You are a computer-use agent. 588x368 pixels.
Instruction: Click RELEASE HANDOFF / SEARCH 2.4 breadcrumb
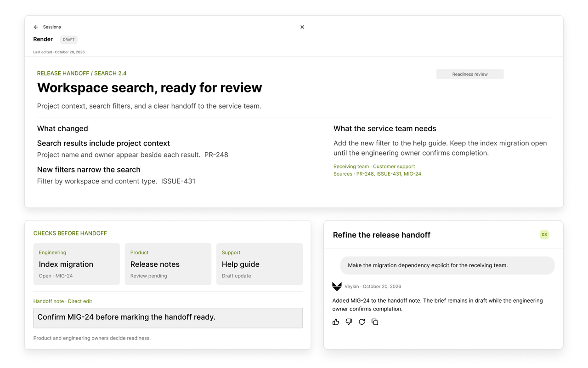(82, 73)
